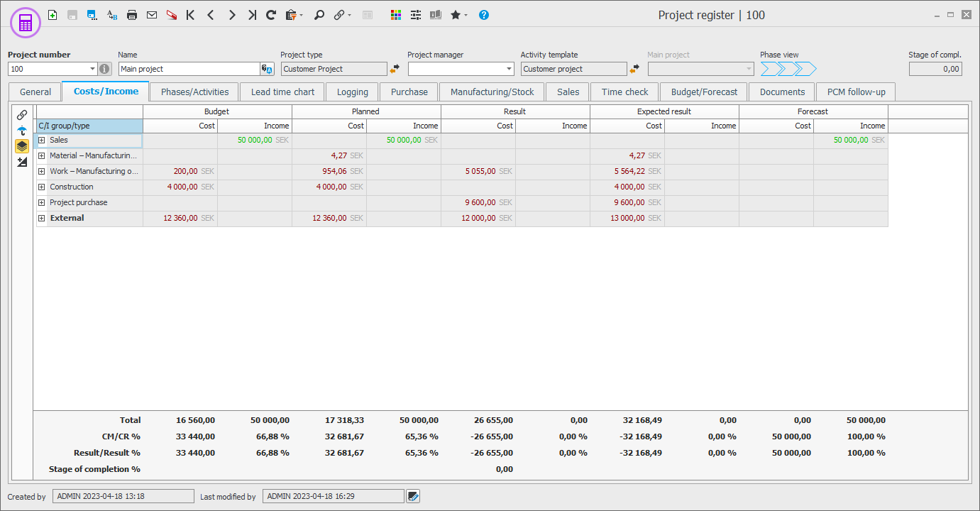Screen dimensions: 980x511
Task: Open the Phases/Activities tab
Action: 194,92
